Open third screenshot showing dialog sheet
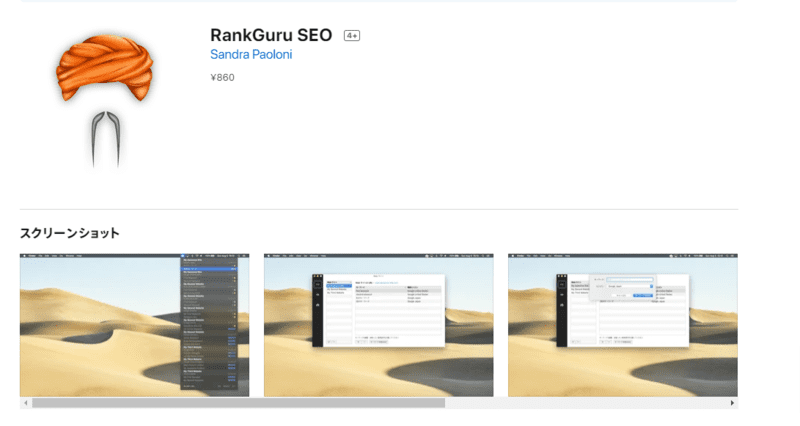This screenshot has width=800, height=426. (622, 325)
